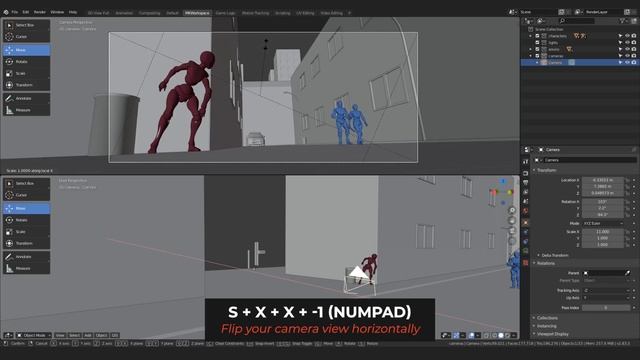This screenshot has height=360, width=640.
Task: Select Annotate tool in Camera Perspective viewport
Action: [27, 98]
